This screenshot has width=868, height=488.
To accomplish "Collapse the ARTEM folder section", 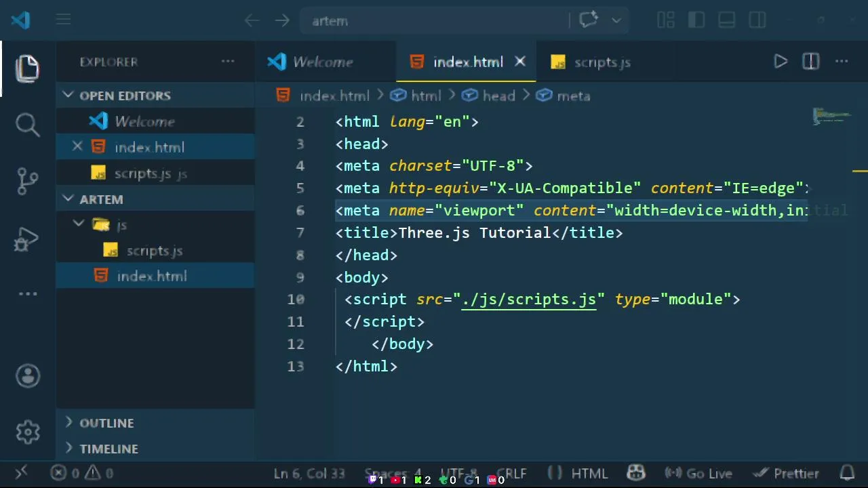I will tap(155, 199).
